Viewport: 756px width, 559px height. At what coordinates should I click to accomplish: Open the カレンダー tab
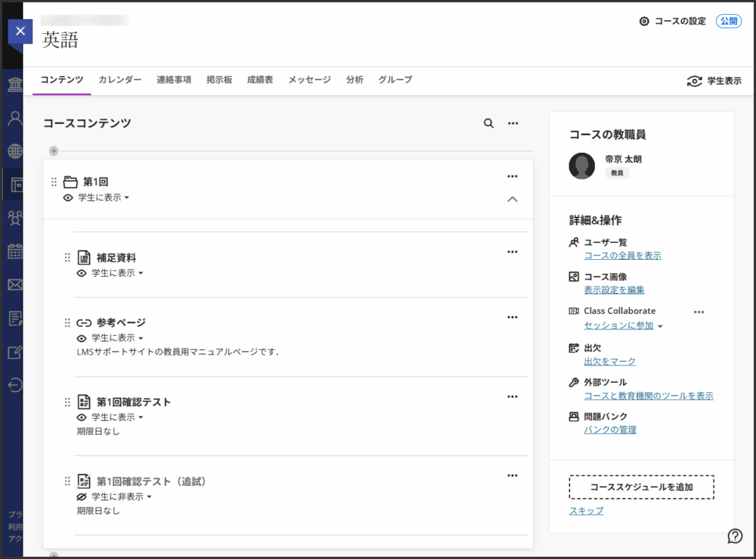coord(120,80)
